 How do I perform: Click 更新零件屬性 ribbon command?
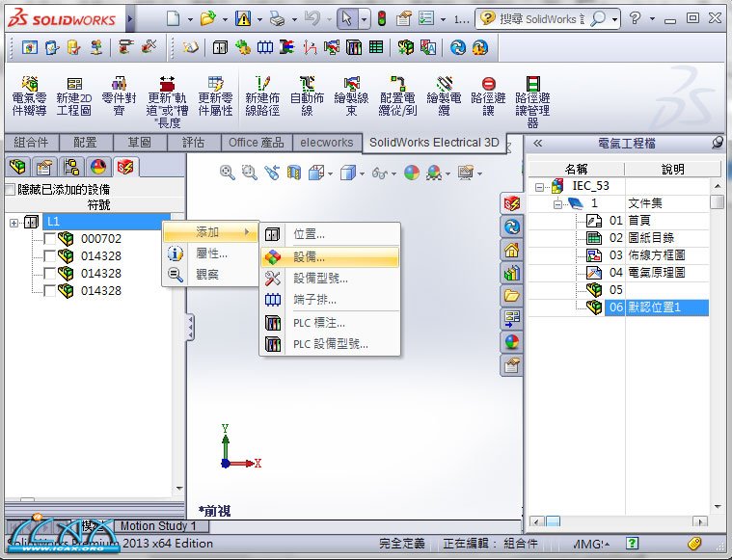pos(215,96)
